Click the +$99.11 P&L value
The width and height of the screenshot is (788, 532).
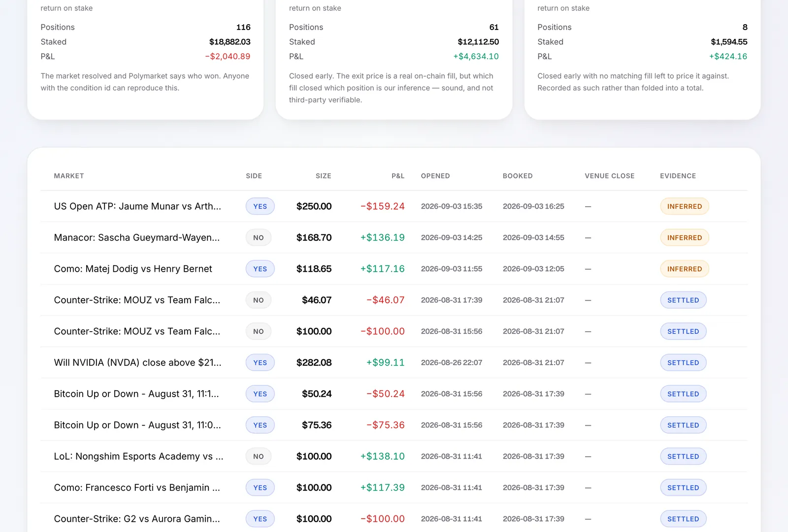[386, 363]
